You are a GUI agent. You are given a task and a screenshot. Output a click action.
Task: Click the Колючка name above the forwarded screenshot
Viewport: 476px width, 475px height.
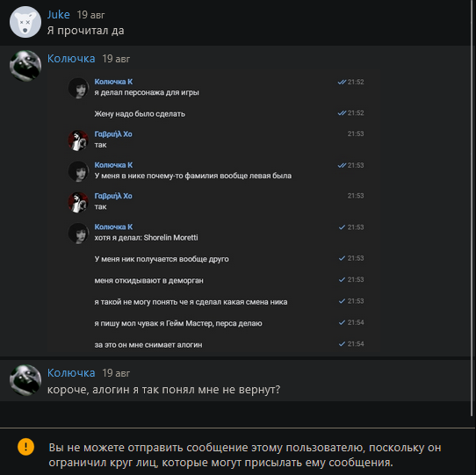tap(71, 59)
